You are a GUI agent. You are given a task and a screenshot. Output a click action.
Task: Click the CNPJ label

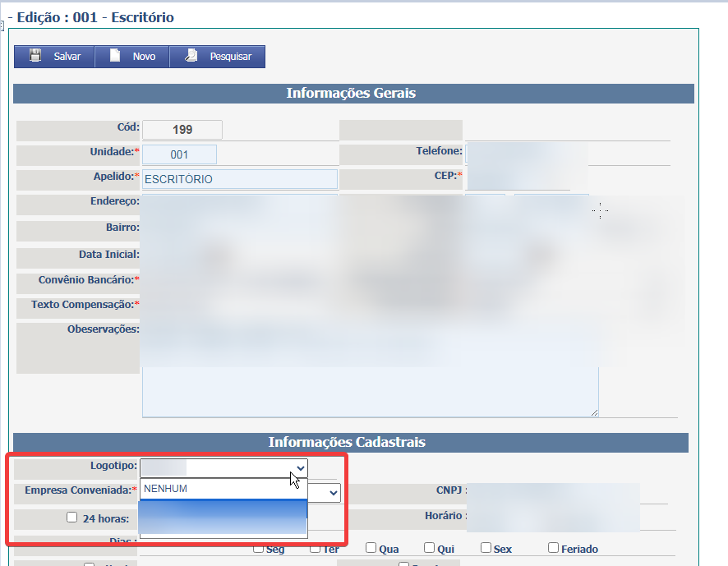coord(451,490)
